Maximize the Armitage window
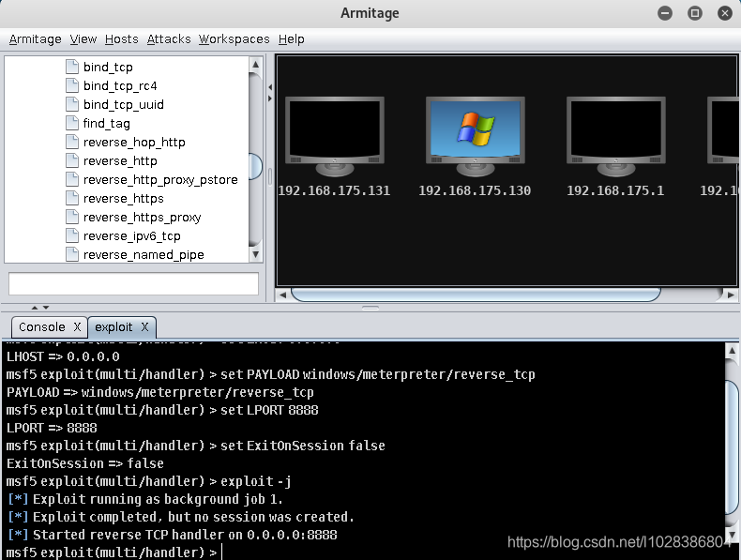 tap(695, 13)
